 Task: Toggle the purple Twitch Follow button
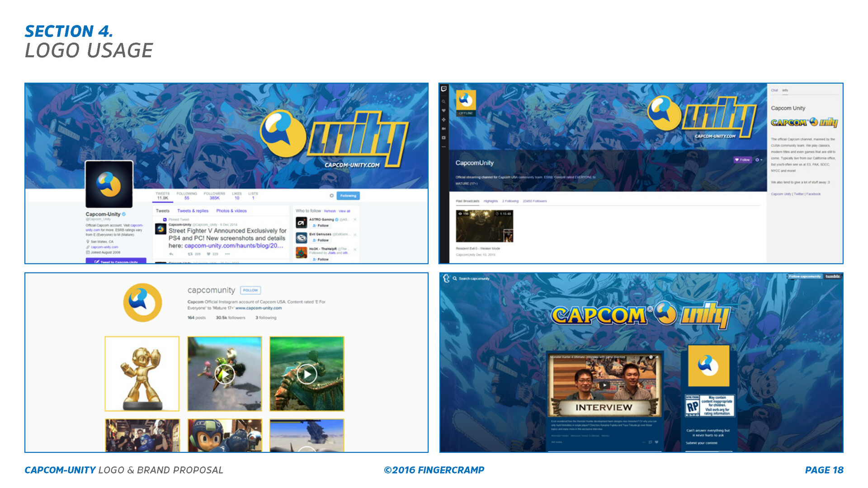[x=742, y=160]
